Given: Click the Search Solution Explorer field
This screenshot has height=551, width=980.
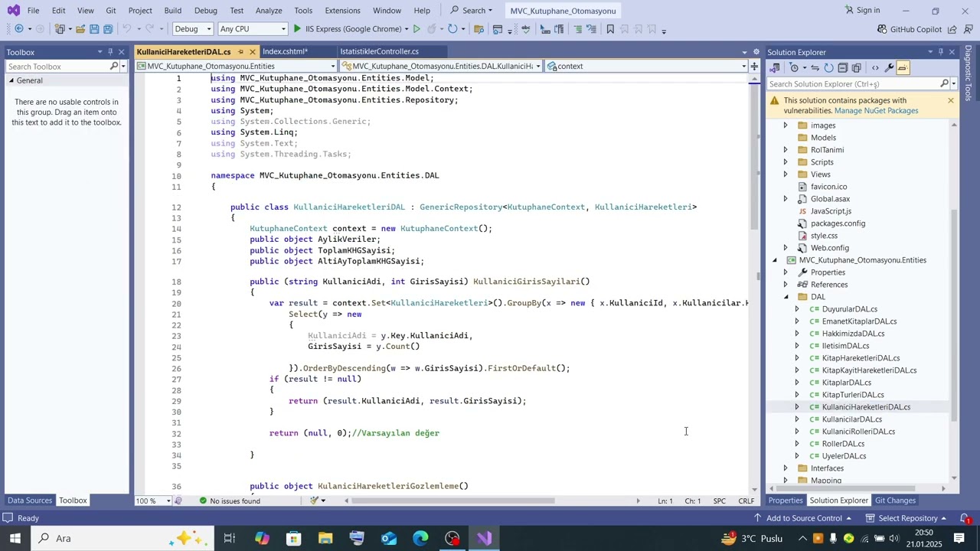Looking at the screenshot, I should pyautogui.click(x=852, y=84).
